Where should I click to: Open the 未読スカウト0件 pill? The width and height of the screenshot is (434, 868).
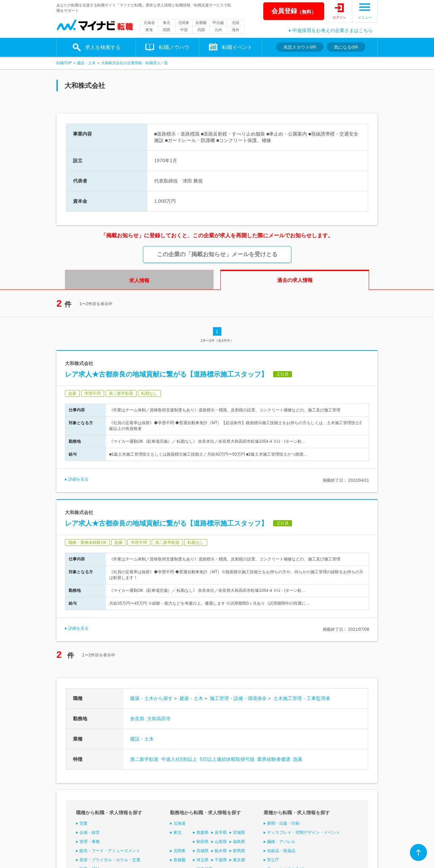299,47
